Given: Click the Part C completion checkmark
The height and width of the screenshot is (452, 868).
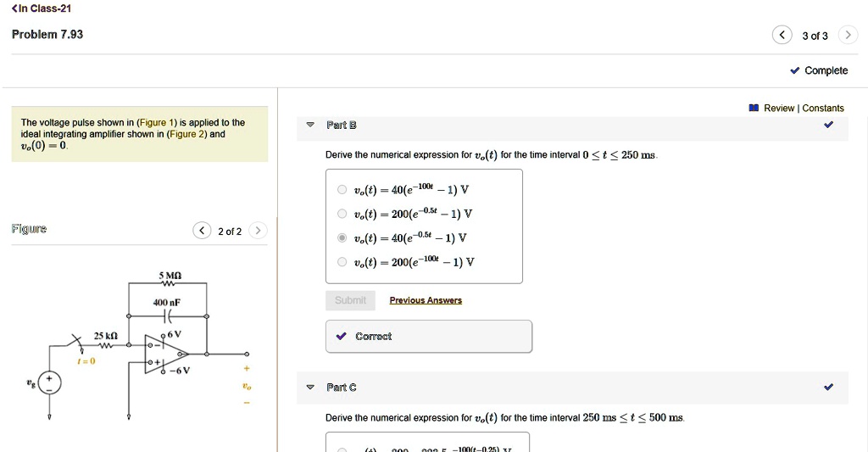Looking at the screenshot, I should click(x=828, y=388).
